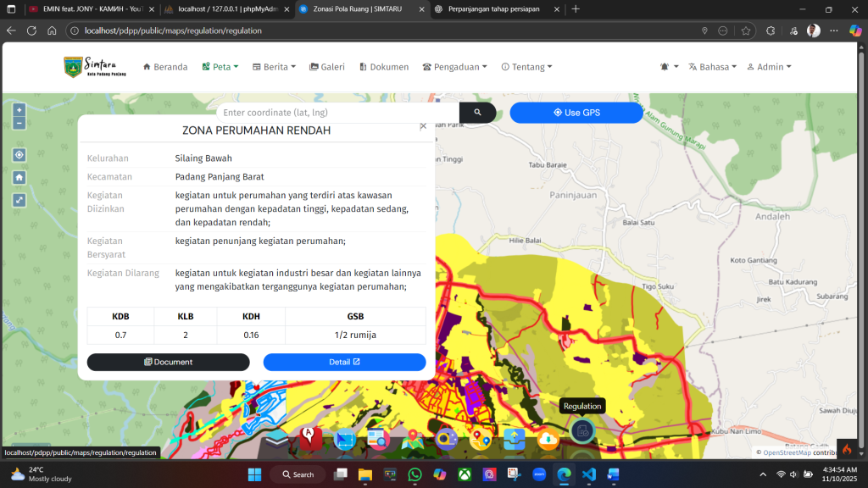Open the Bahasa language dropdown
This screenshot has width=868, height=488.
coord(712,67)
